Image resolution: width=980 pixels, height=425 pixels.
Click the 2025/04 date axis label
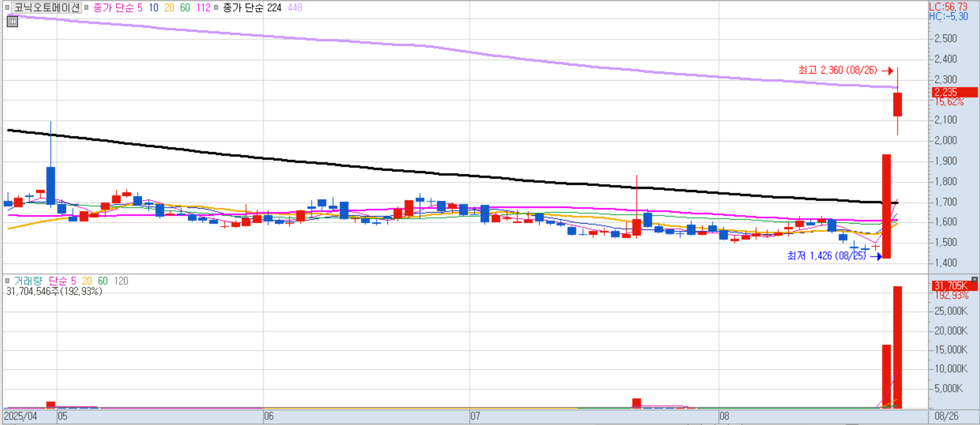[21, 416]
